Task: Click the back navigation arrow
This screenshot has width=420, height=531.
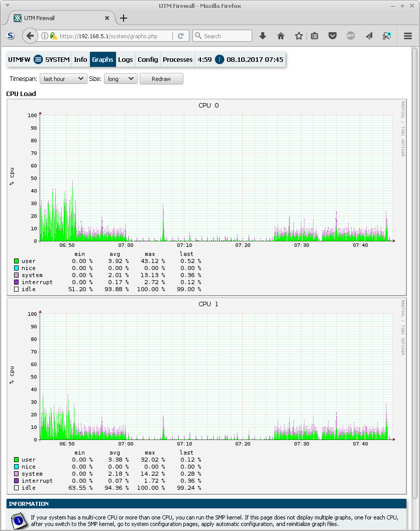Action: point(30,36)
